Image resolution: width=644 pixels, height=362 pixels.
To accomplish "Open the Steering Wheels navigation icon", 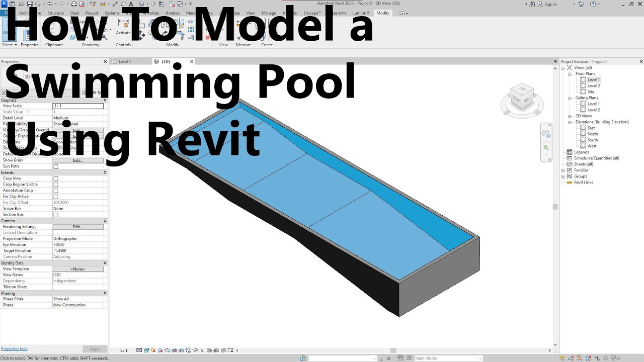I will coord(546,133).
